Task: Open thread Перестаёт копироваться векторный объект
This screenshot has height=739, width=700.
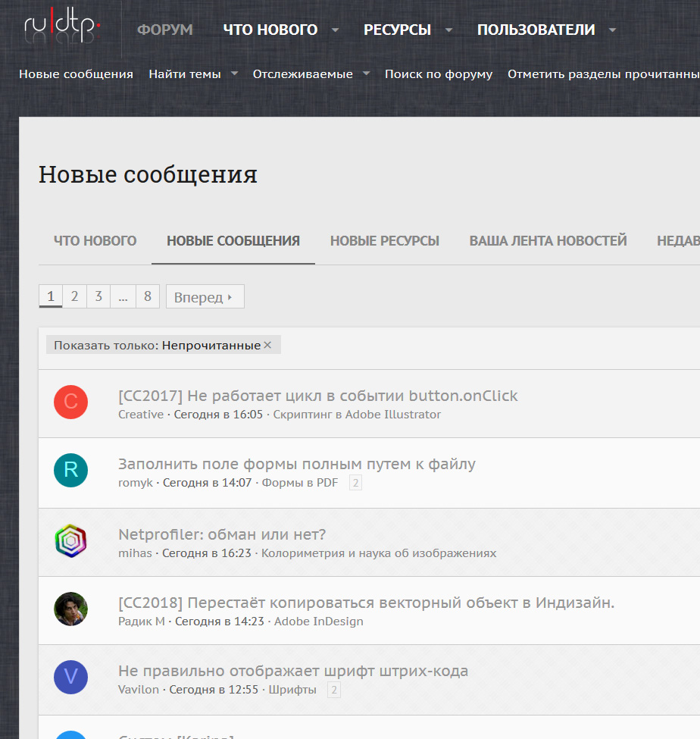Action: tap(366, 603)
